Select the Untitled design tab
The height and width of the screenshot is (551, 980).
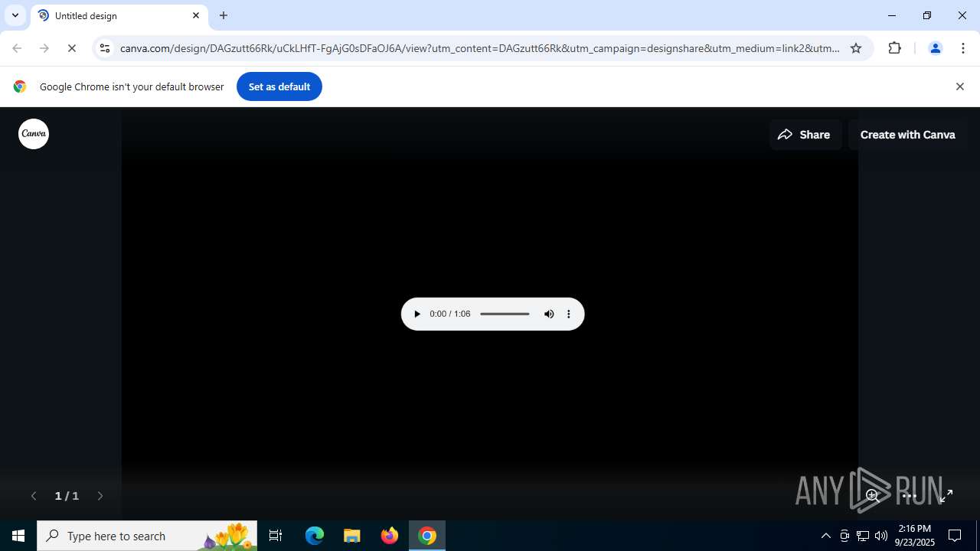[119, 15]
